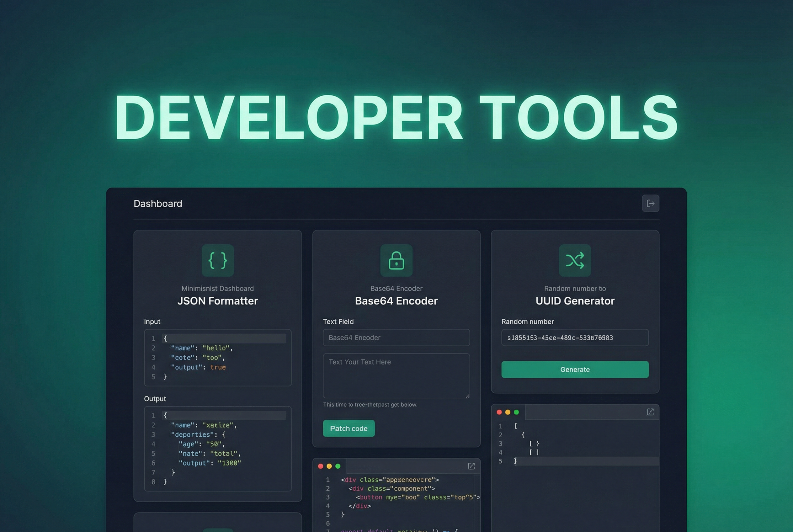This screenshot has width=793, height=532.
Task: Click the Base64 Encoder padlock icon
Action: click(x=396, y=260)
